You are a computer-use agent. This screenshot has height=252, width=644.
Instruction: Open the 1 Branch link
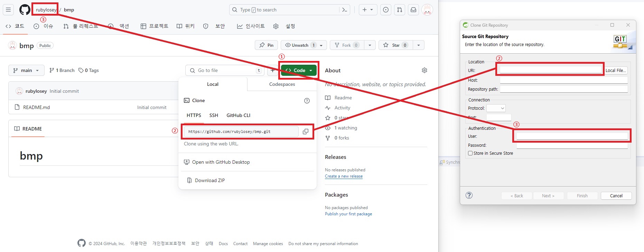click(x=62, y=70)
